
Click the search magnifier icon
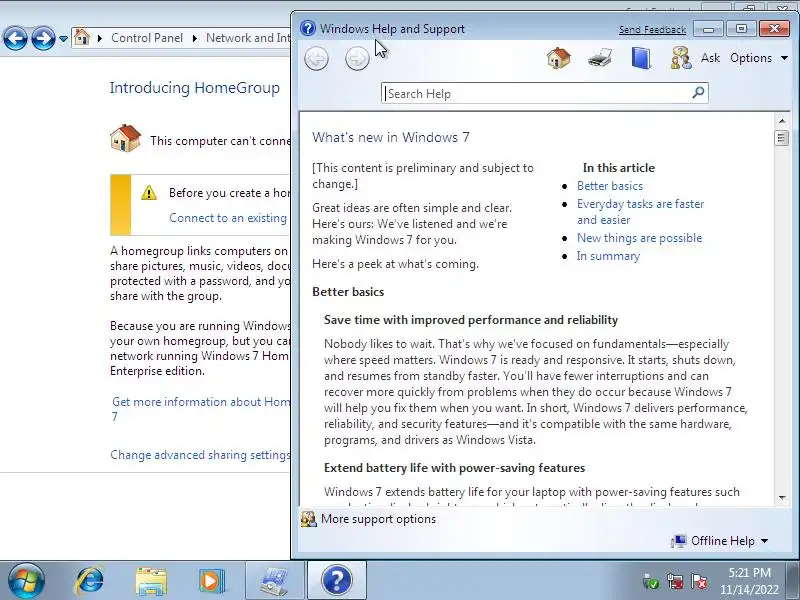tap(698, 92)
